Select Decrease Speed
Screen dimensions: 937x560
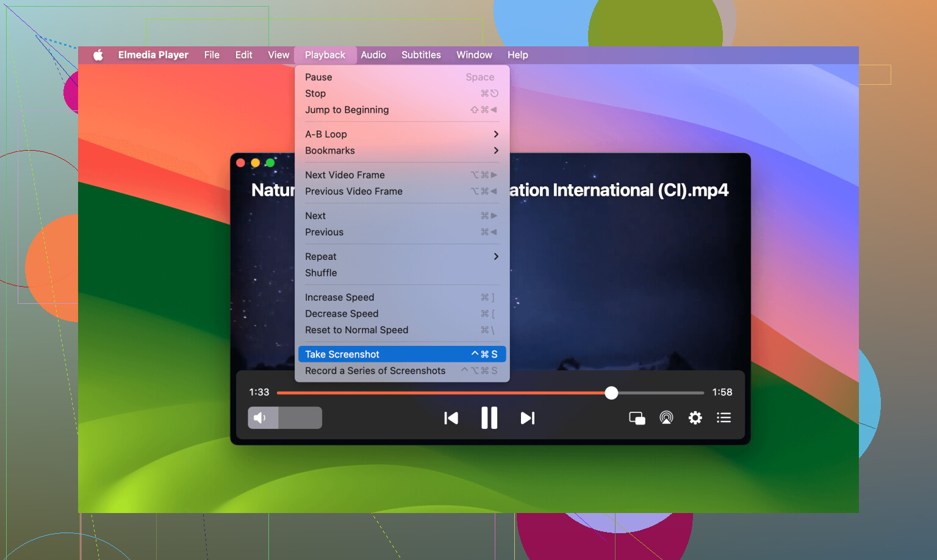pyautogui.click(x=402, y=314)
